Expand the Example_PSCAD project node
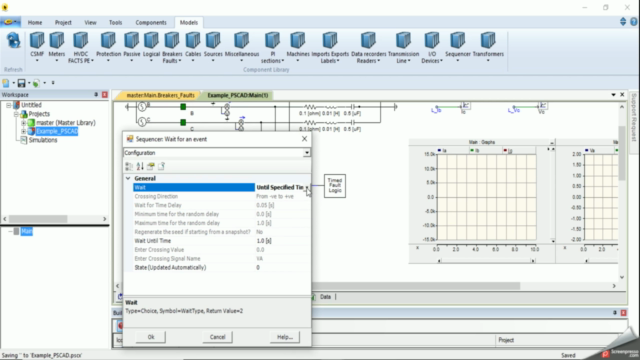 tap(23, 131)
